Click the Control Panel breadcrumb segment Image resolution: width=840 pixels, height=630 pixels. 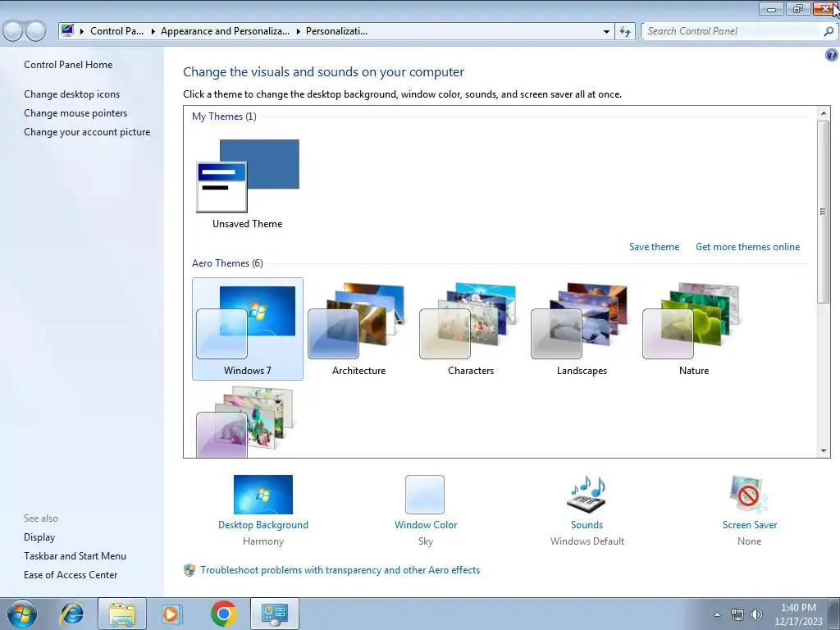(116, 31)
